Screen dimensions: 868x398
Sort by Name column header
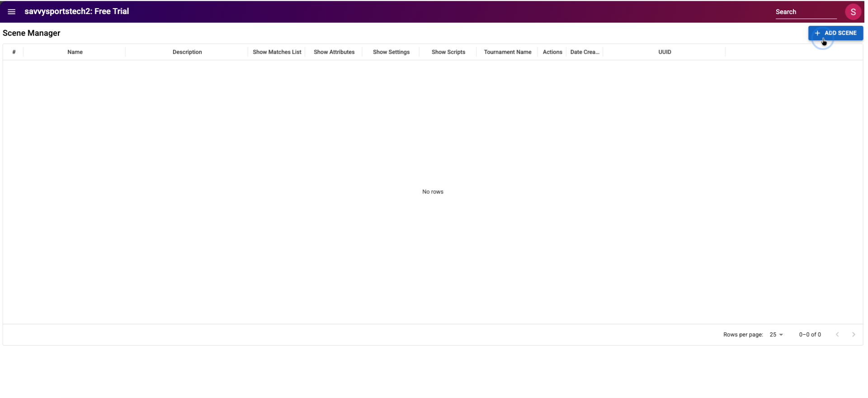pos(75,52)
